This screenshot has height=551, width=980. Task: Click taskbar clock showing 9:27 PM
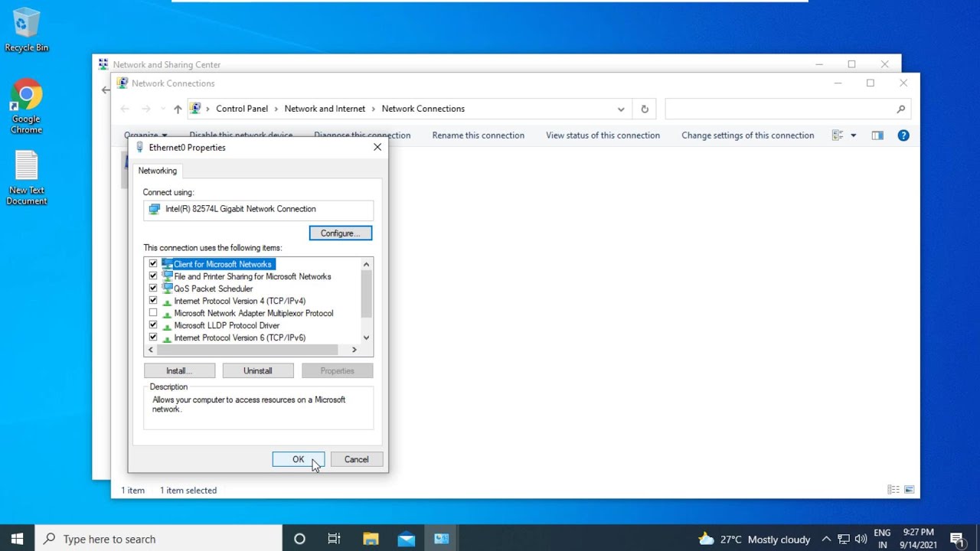point(918,539)
